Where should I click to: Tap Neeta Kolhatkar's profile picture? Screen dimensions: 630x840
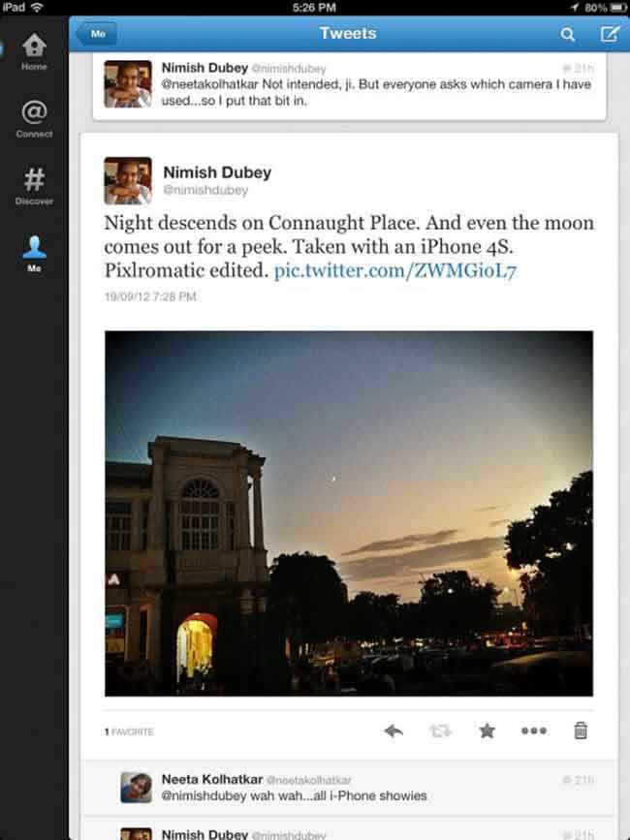point(136,788)
